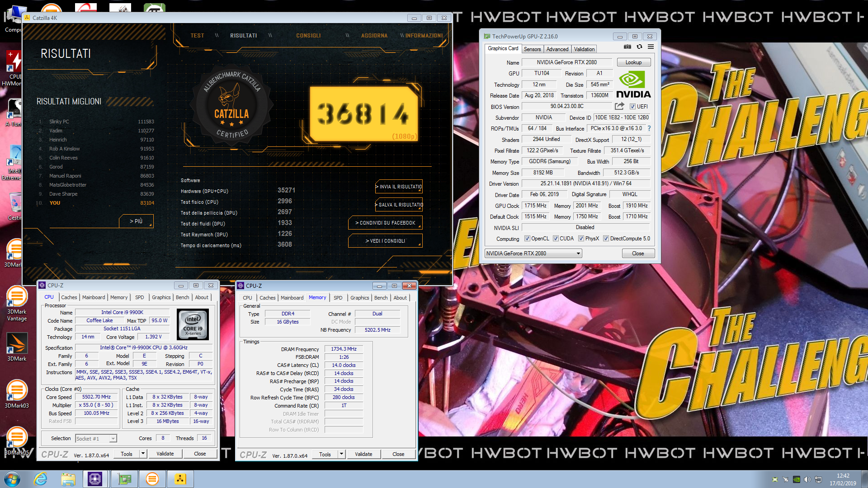Viewport: 868px width, 488px height.
Task: Click the YOU result row with 83104
Action: pyautogui.click(x=96, y=203)
